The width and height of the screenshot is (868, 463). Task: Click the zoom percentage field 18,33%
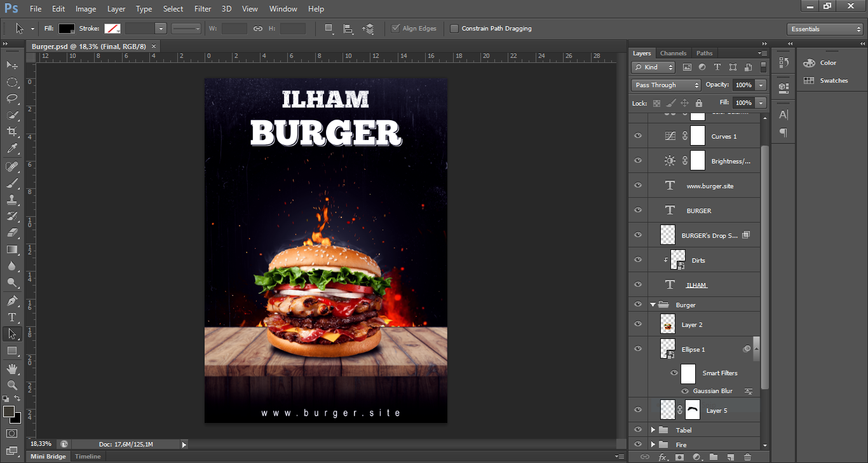(41, 444)
